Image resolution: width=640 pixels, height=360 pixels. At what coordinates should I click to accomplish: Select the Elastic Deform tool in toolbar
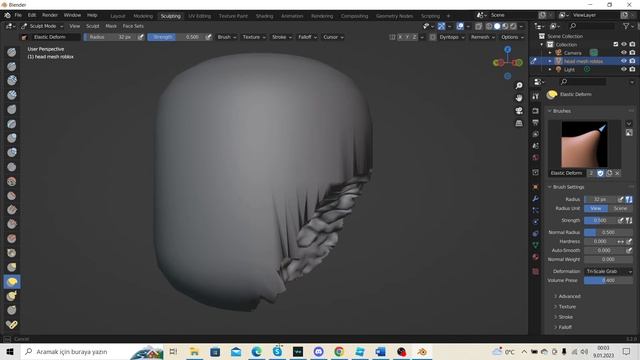click(x=12, y=282)
